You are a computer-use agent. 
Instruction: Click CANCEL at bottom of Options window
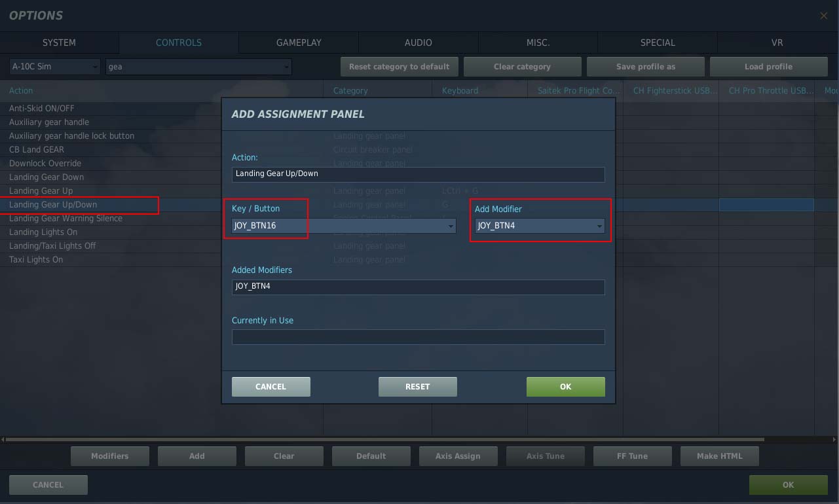48,485
